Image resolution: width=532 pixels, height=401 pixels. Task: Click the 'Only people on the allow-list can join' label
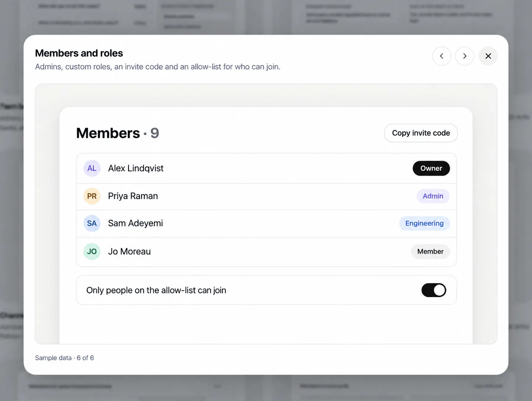click(x=156, y=290)
